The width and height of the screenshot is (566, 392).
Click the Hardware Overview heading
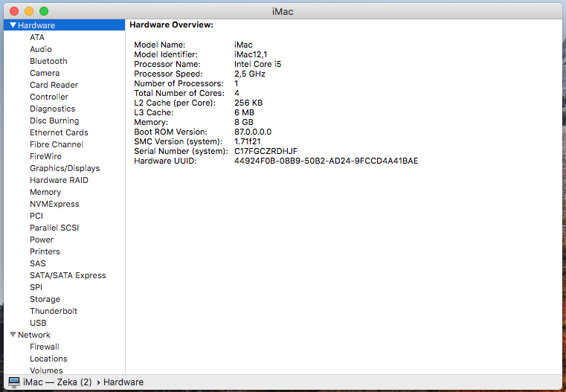172,25
